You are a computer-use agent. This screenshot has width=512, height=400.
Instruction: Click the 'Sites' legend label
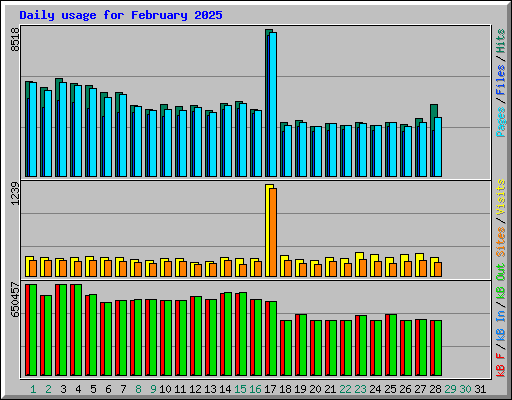point(500,242)
